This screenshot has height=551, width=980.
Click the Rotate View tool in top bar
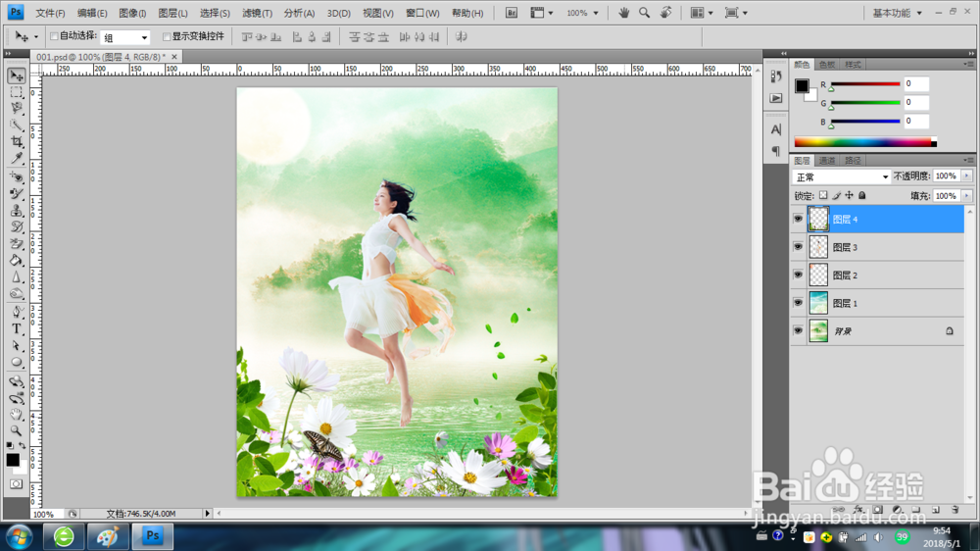(x=666, y=13)
